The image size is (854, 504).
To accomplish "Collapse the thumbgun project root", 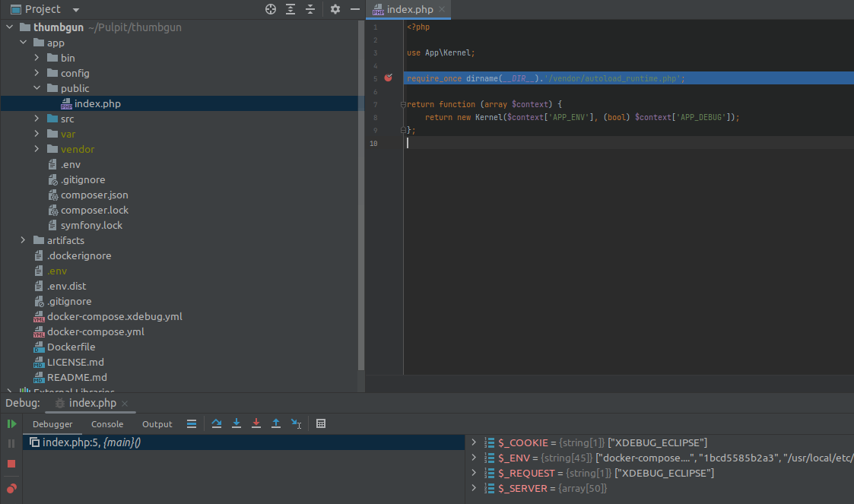I will 9,27.
